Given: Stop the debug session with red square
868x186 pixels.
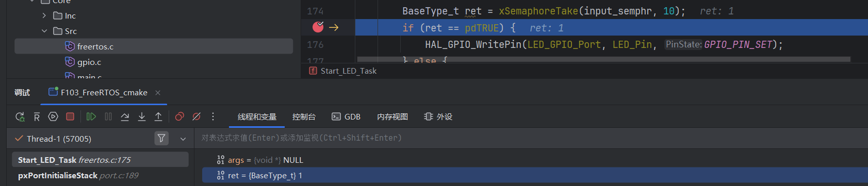Looking at the screenshot, I should 70,117.
